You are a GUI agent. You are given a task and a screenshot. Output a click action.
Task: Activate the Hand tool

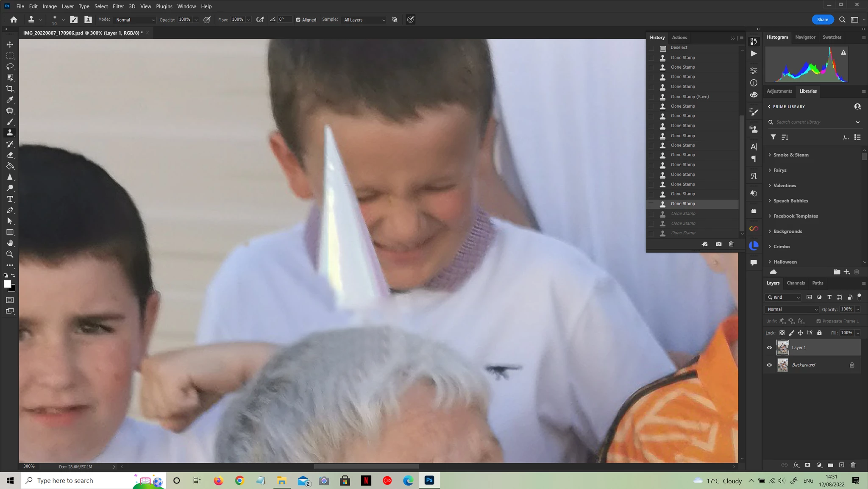[x=10, y=243]
